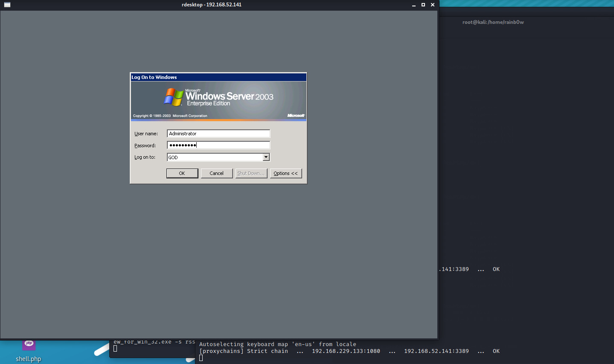Viewport: 614px width, 364px height.
Task: Click the Microsoft logo in banner corner
Action: pyautogui.click(x=296, y=116)
